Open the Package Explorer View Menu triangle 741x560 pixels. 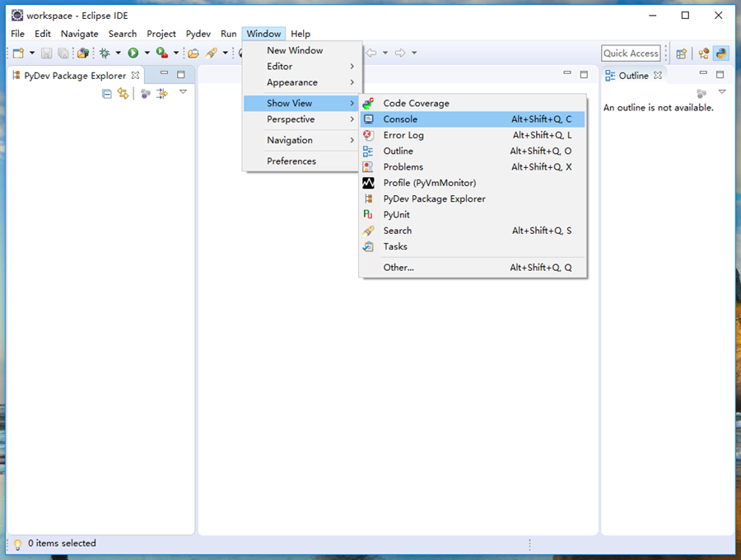[x=184, y=91]
